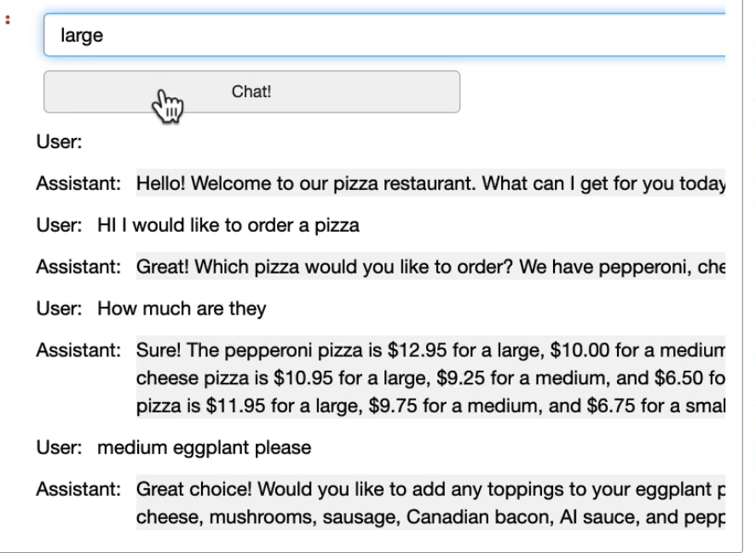The image size is (756, 553).
Task: Click the line "Sure! The pepperoni pizza is $12.95"
Action: click(430, 350)
